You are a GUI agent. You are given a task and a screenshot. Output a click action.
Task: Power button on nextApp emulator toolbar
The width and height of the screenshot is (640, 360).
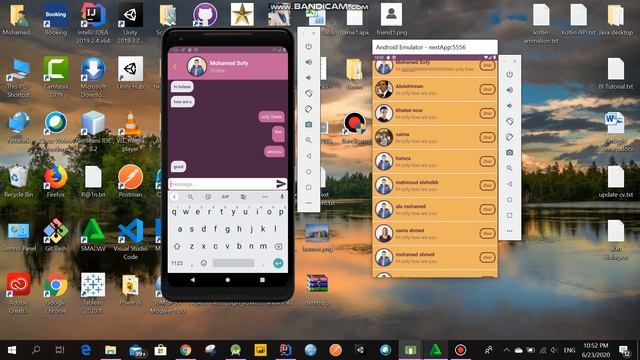tap(509, 74)
